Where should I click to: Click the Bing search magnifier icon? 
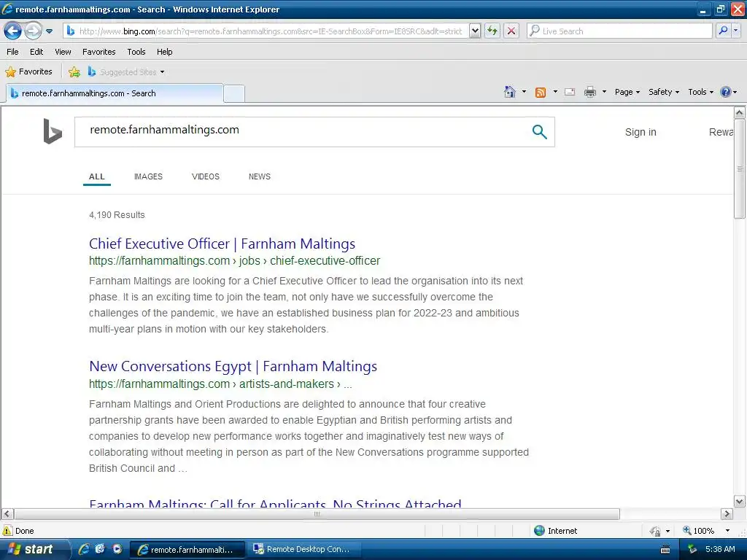539,131
